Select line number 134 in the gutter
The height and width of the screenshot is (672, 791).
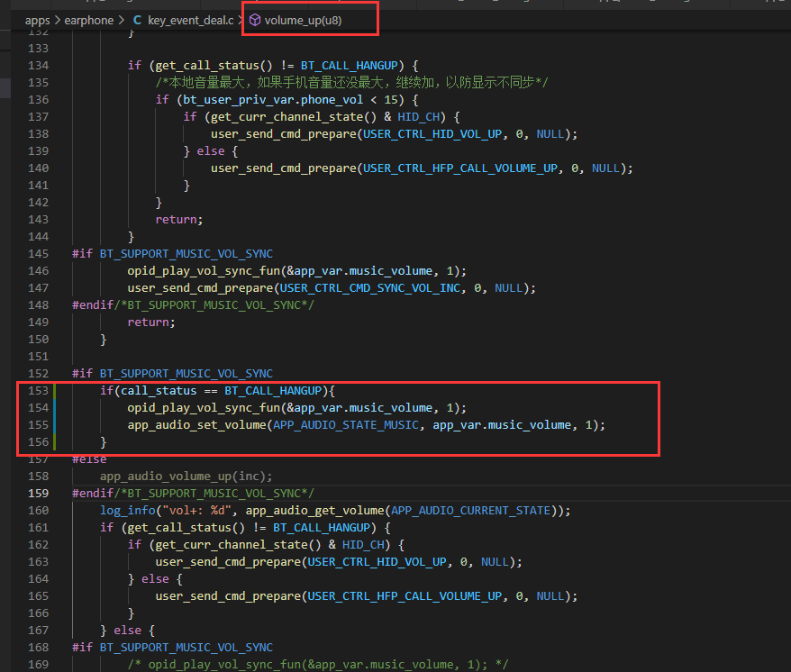tap(39, 66)
